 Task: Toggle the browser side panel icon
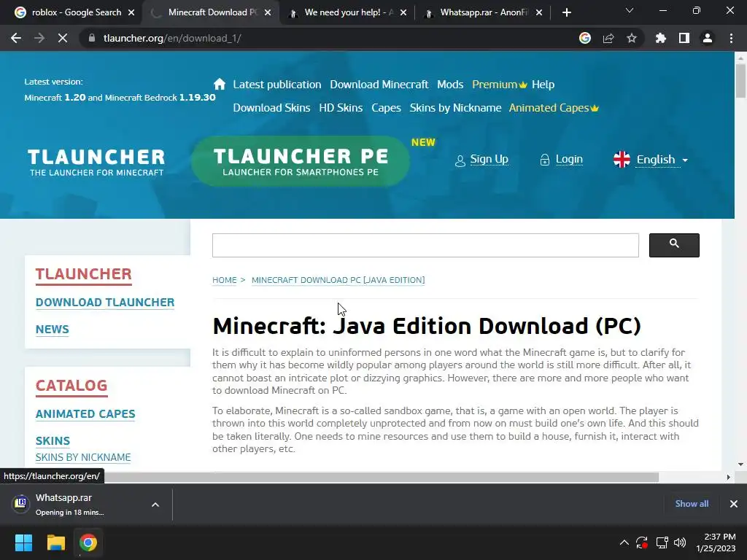pos(684,38)
